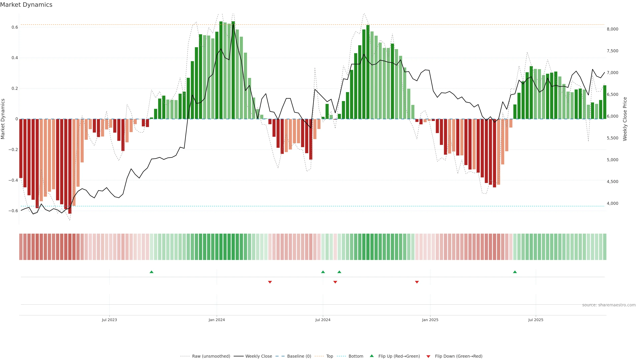Click the red flip-down marker before Jan 2025

[x=417, y=282]
